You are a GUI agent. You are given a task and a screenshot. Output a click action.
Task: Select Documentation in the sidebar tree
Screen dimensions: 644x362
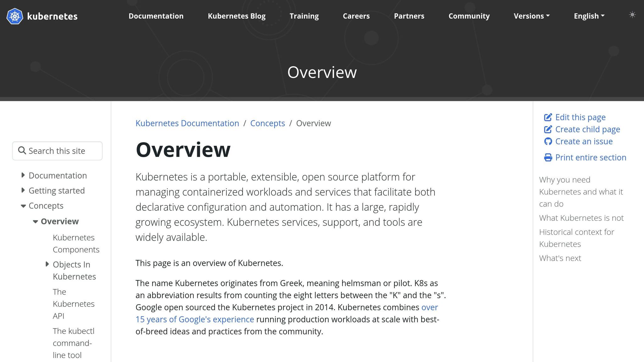coord(58,175)
